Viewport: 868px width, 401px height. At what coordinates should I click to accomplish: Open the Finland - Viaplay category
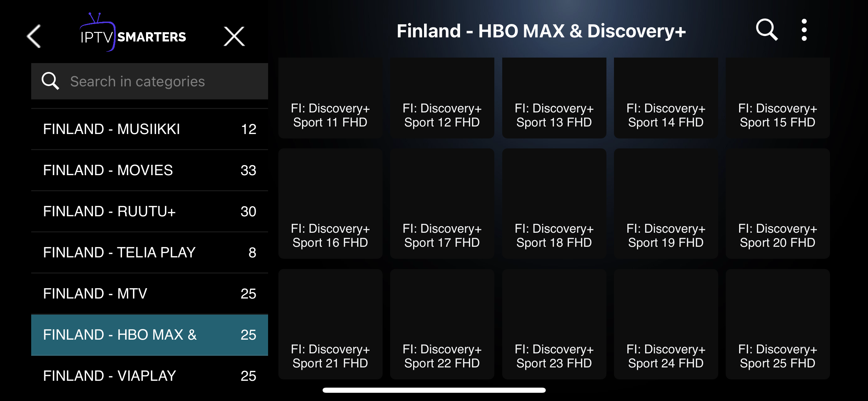tap(149, 376)
